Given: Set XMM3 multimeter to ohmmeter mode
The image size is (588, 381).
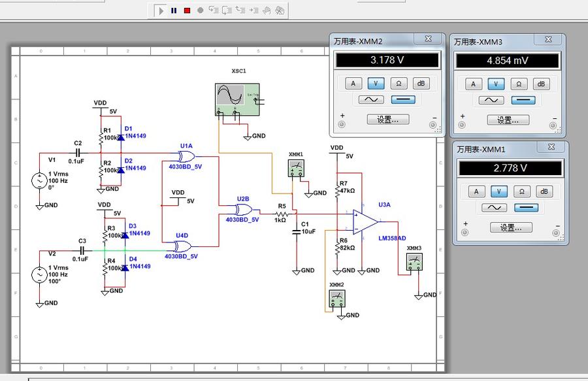Looking at the screenshot, I should (x=519, y=84).
